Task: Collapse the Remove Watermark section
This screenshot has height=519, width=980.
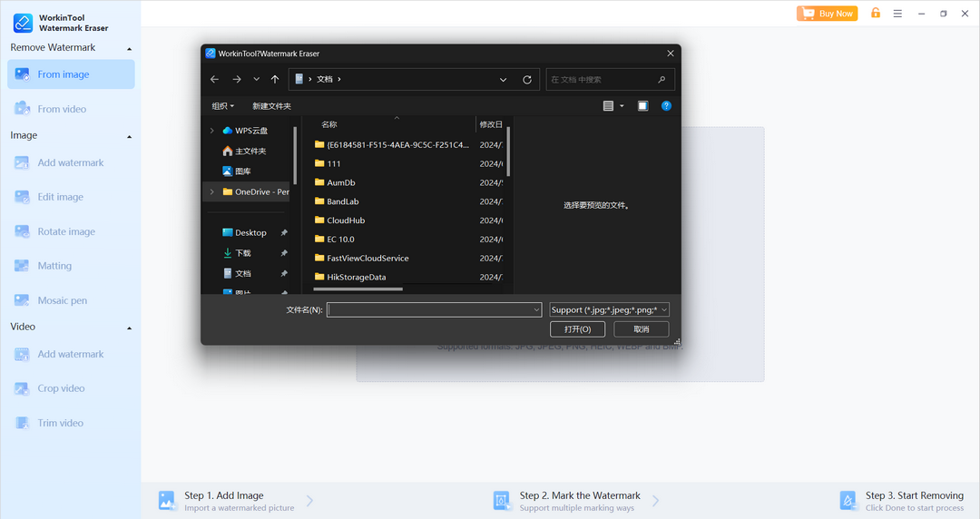Action: tap(130, 49)
